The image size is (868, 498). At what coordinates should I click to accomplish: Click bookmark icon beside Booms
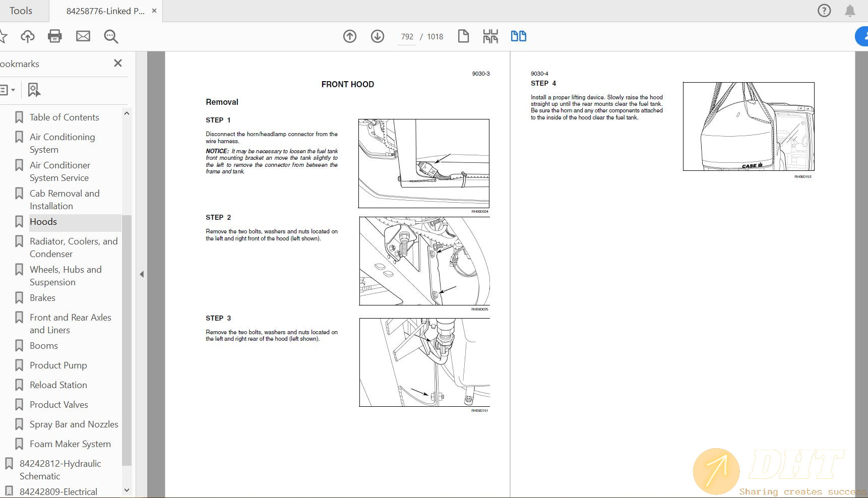tap(19, 346)
